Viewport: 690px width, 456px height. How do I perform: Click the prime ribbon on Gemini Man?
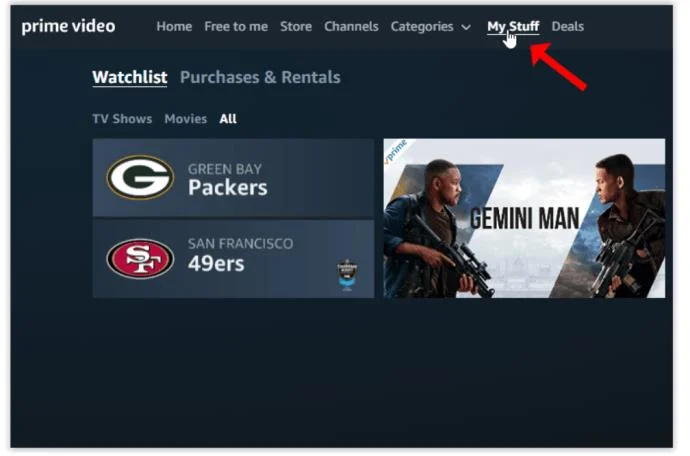pos(397,151)
